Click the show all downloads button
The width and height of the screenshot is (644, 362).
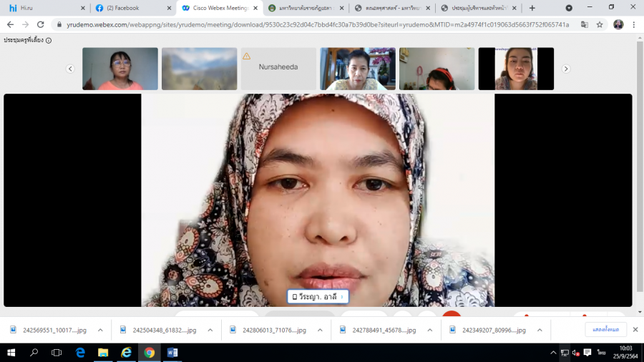[605, 330]
